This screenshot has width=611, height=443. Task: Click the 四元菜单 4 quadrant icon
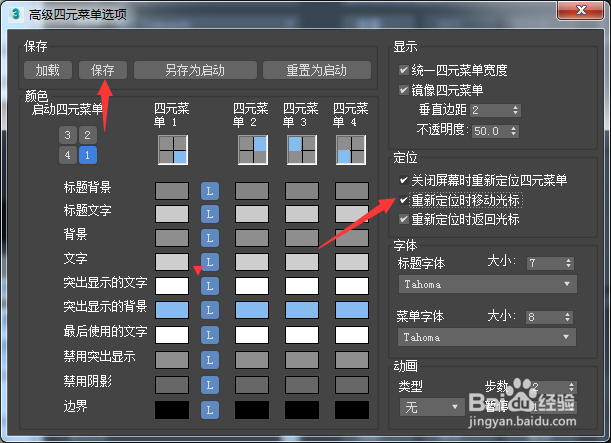[x=351, y=150]
